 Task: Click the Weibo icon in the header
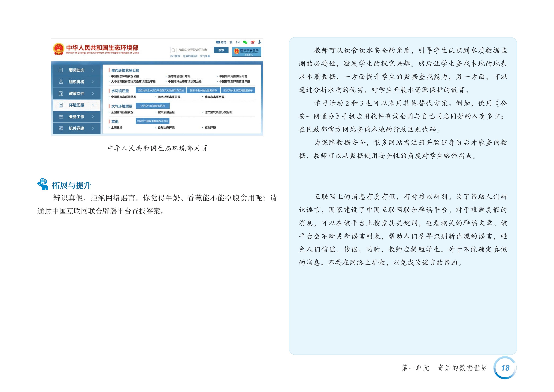coord(252,42)
